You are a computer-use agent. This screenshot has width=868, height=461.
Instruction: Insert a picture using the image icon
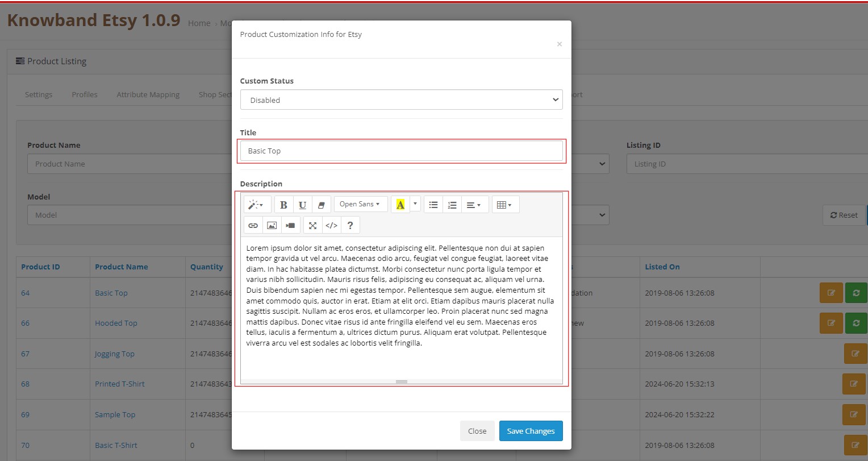point(272,225)
